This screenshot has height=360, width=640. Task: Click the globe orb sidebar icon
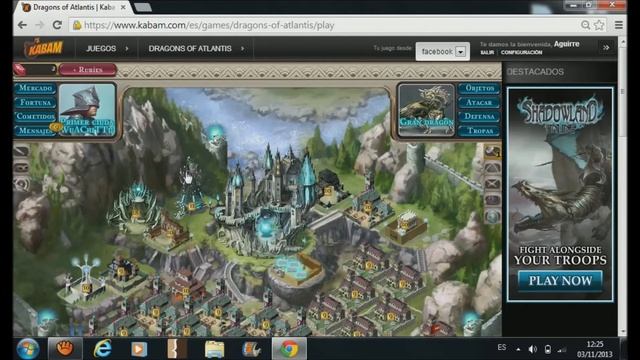pos(492,216)
